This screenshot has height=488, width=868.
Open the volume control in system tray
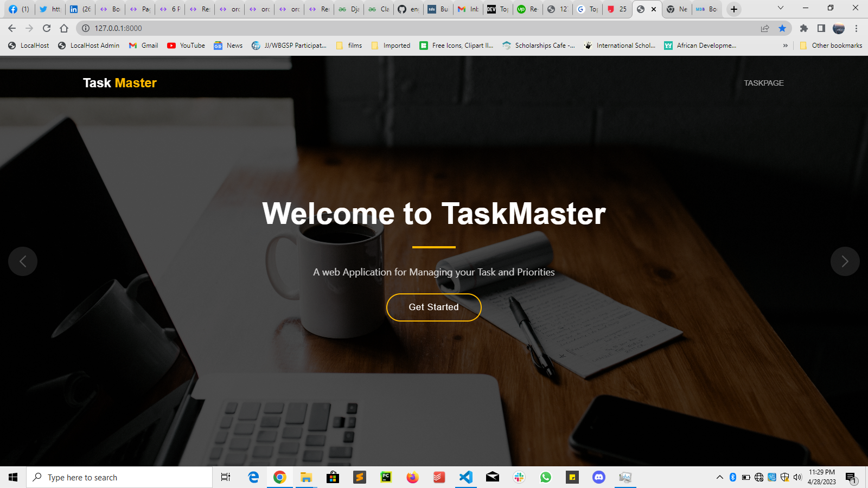(797, 477)
